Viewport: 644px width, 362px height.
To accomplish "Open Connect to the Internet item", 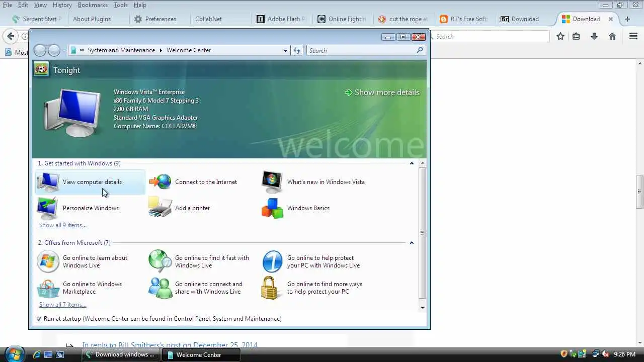I will tap(193, 182).
